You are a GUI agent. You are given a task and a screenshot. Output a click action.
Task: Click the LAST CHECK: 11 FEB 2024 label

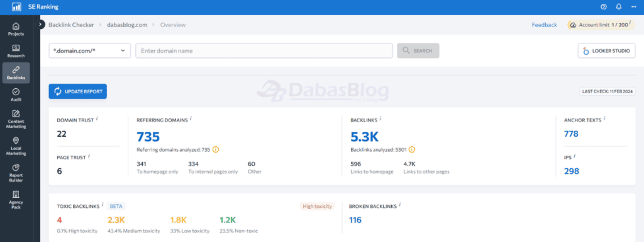pos(608,91)
